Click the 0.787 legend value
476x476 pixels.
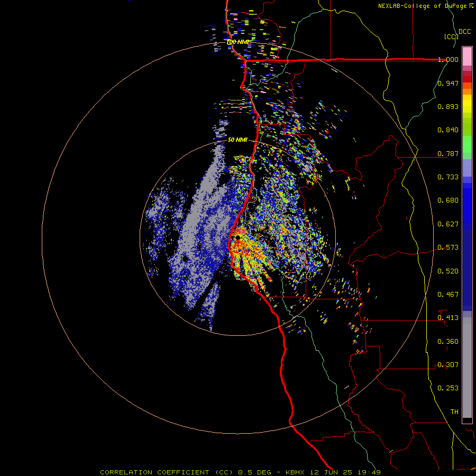point(448,153)
